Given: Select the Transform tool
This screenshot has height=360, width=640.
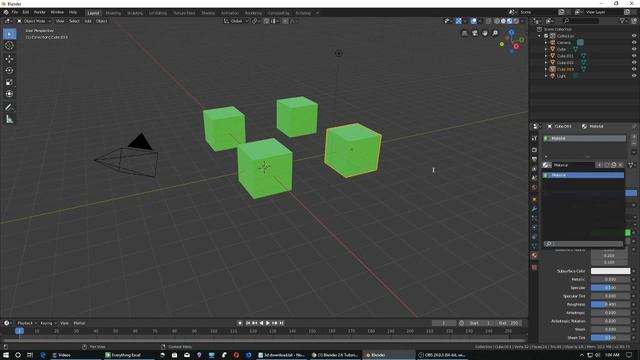Looking at the screenshot, I should pyautogui.click(x=9, y=94).
